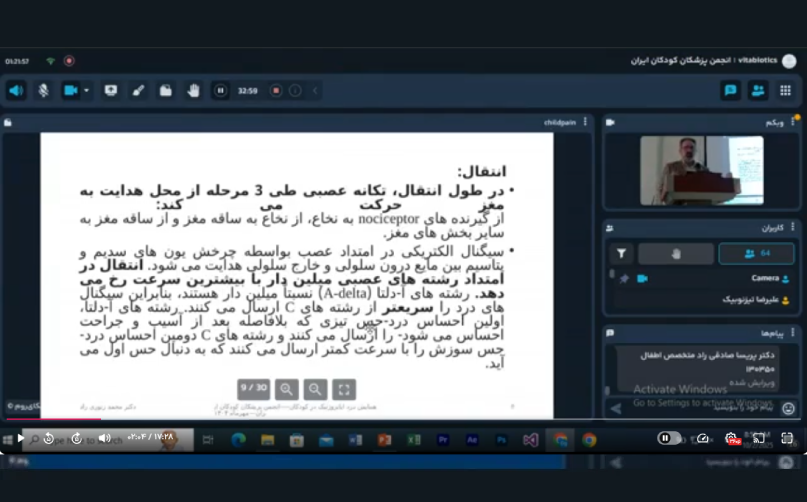
Task: Open Google Chrome in the taskbar
Action: (x=589, y=440)
